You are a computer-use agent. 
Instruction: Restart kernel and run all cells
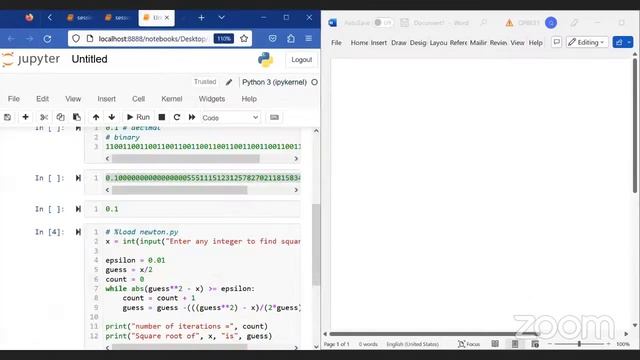(192, 118)
